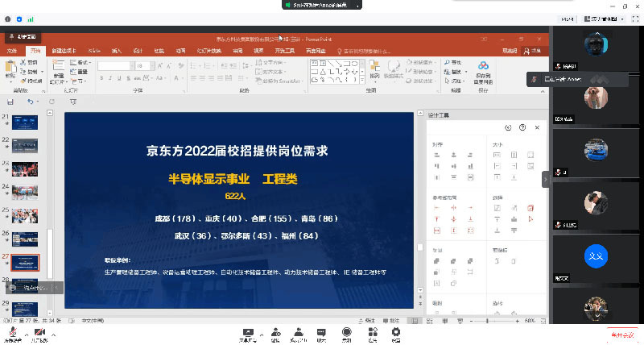Open the 文件 menu tab
This screenshot has width=644, height=345.
click(12, 50)
